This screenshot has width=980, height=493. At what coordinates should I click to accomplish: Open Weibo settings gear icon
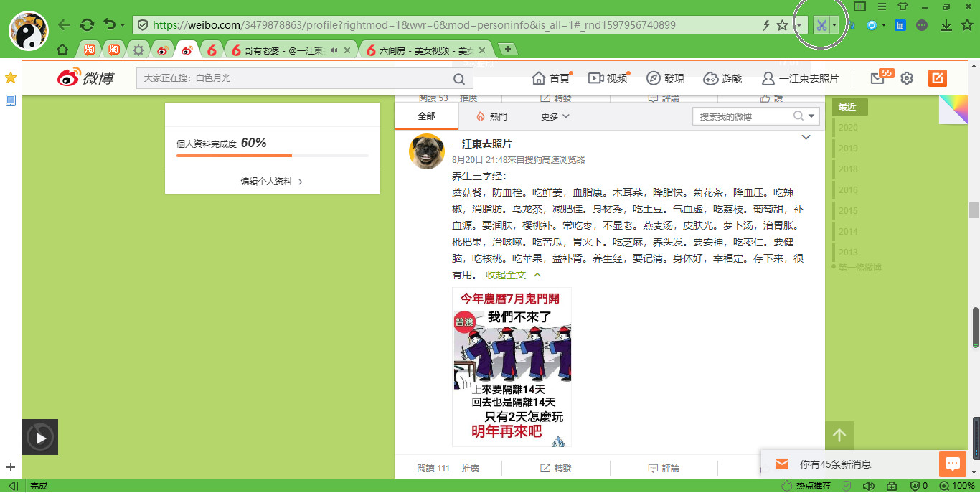(x=907, y=78)
